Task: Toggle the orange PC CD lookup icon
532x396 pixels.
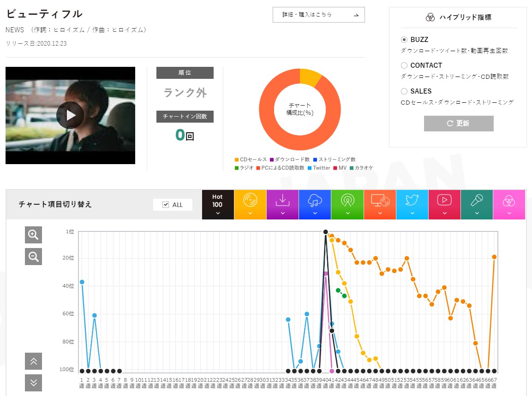Action: [380, 200]
